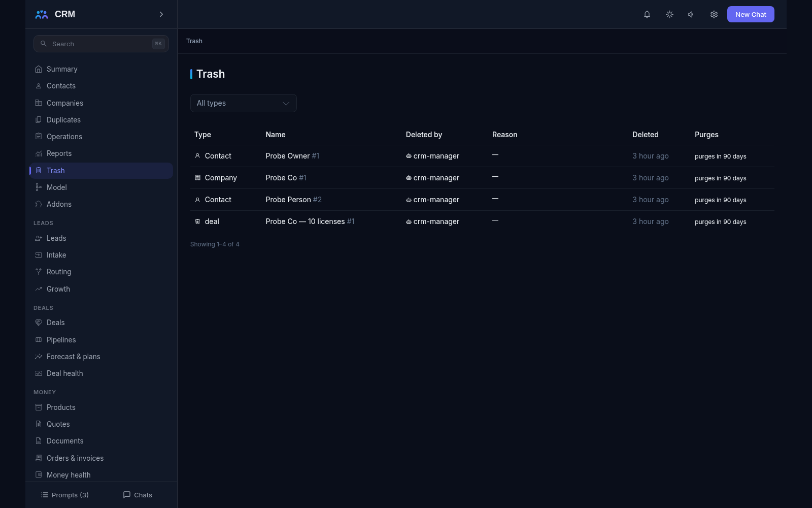812x508 pixels.
Task: Click Trash breadcrumb at top
Action: 194,41
